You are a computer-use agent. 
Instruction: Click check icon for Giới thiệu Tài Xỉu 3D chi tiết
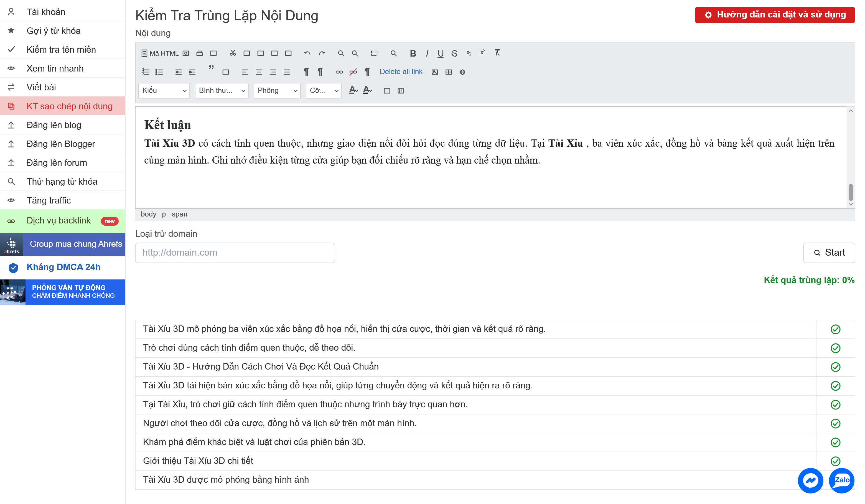point(835,461)
